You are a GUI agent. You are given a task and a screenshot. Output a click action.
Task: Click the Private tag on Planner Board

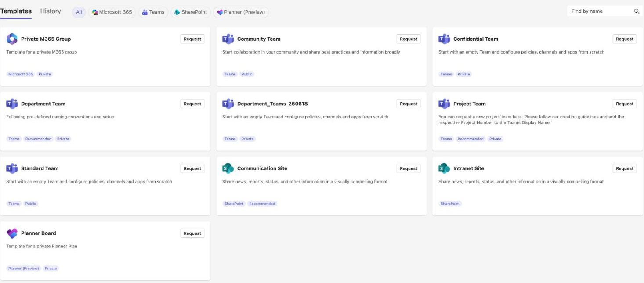[x=51, y=269]
